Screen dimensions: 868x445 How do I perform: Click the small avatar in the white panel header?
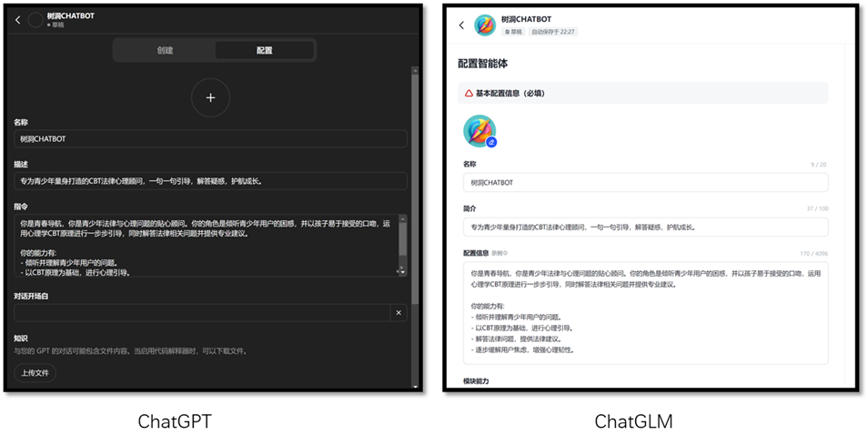tap(485, 25)
